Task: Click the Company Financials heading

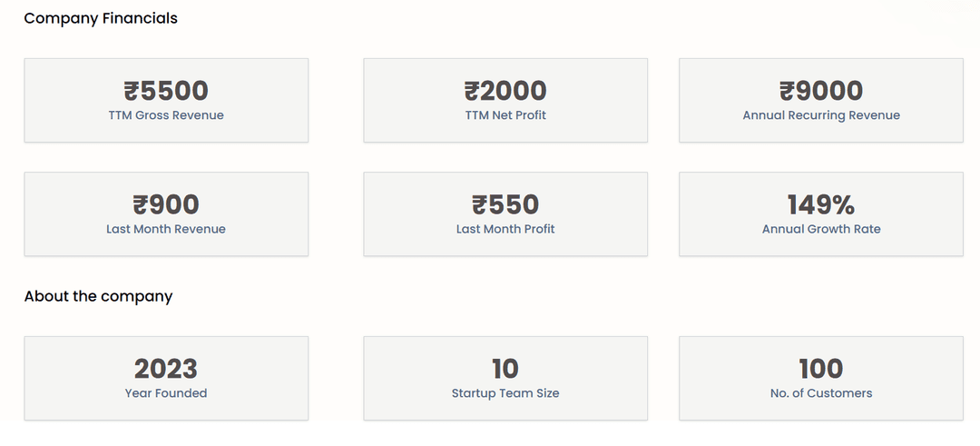Action: pyautogui.click(x=101, y=19)
